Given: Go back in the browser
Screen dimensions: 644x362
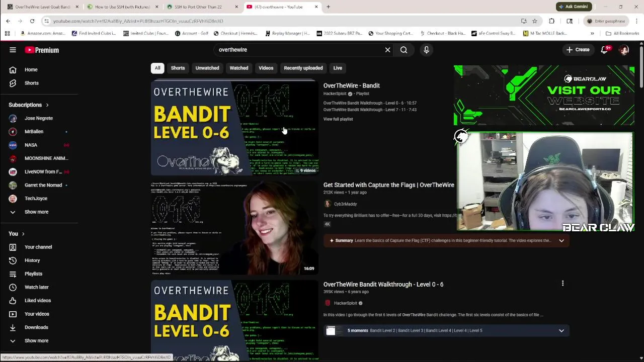Looking at the screenshot, I should (x=8, y=21).
